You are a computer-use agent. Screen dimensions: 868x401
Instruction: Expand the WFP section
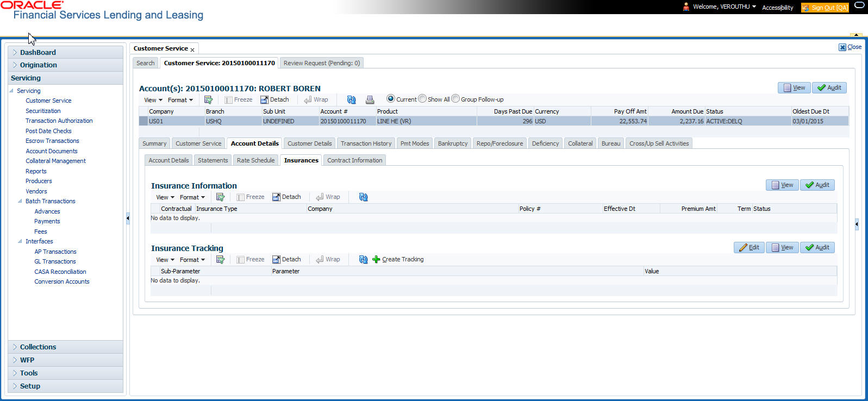pyautogui.click(x=65, y=360)
